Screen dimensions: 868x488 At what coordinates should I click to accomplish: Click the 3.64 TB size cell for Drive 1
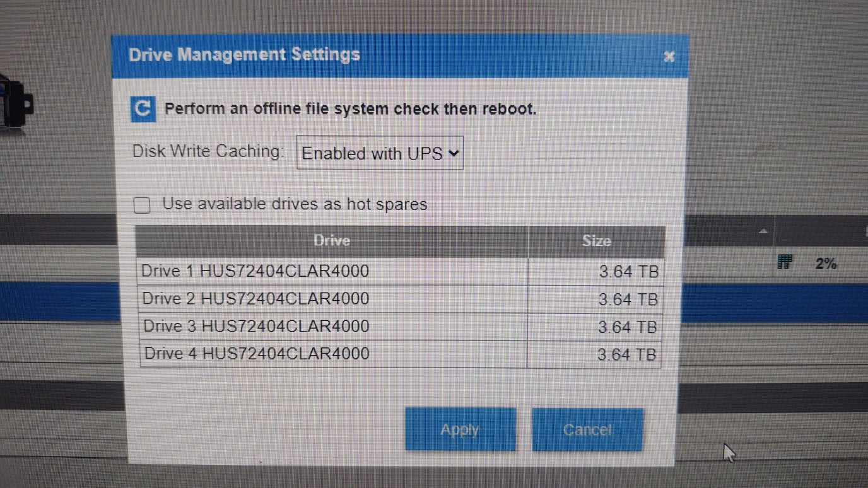tap(628, 272)
